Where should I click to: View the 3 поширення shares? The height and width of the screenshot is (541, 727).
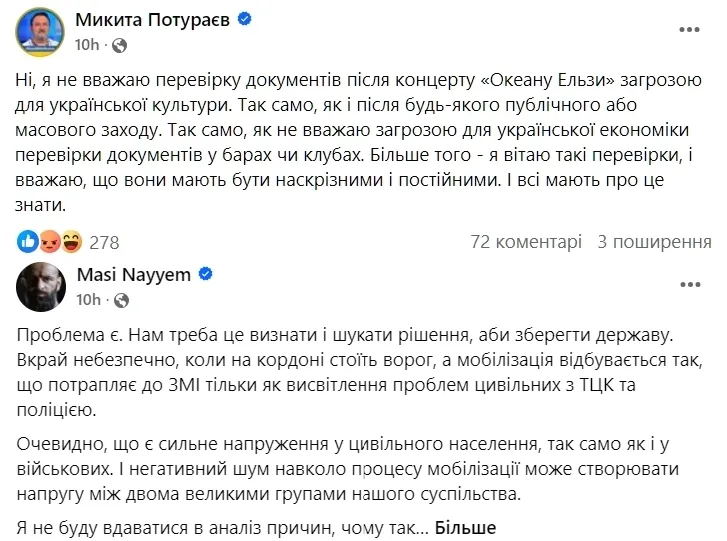654,242
